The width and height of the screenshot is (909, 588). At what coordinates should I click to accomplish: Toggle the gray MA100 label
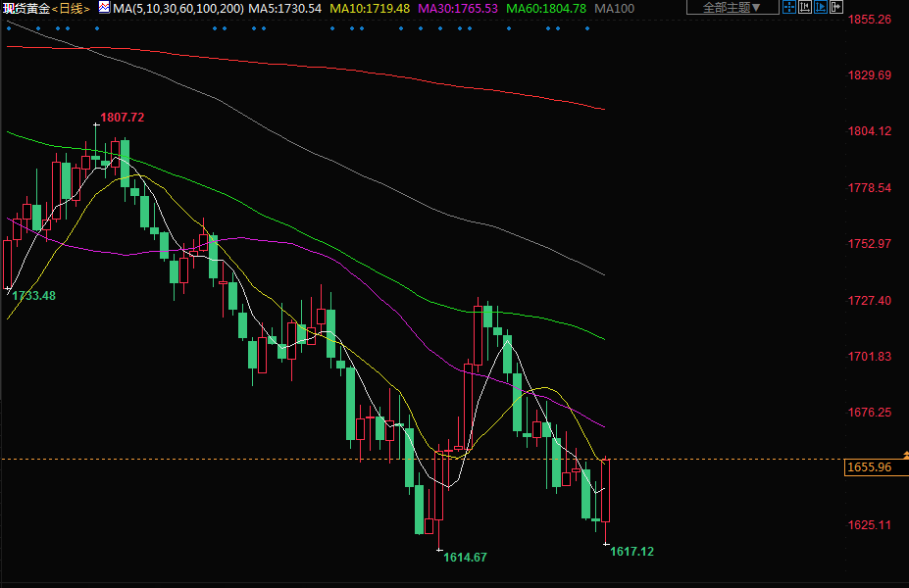[x=615, y=8]
